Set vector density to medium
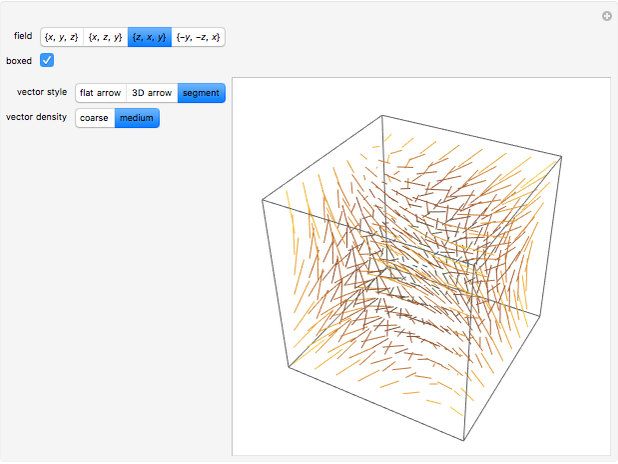Screen dimensions: 618x464 pyautogui.click(x=137, y=118)
